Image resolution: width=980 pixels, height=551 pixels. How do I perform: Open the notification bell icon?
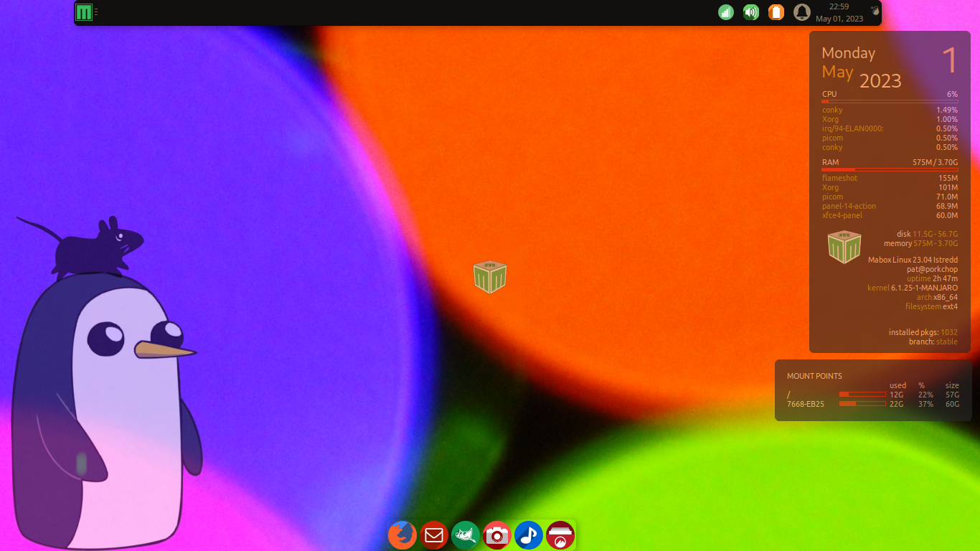(x=802, y=12)
